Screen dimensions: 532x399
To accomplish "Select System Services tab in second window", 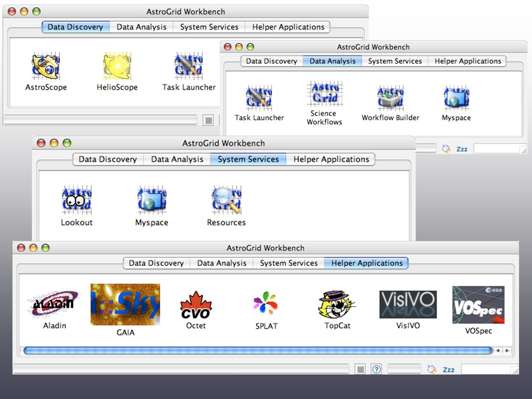I will point(395,61).
